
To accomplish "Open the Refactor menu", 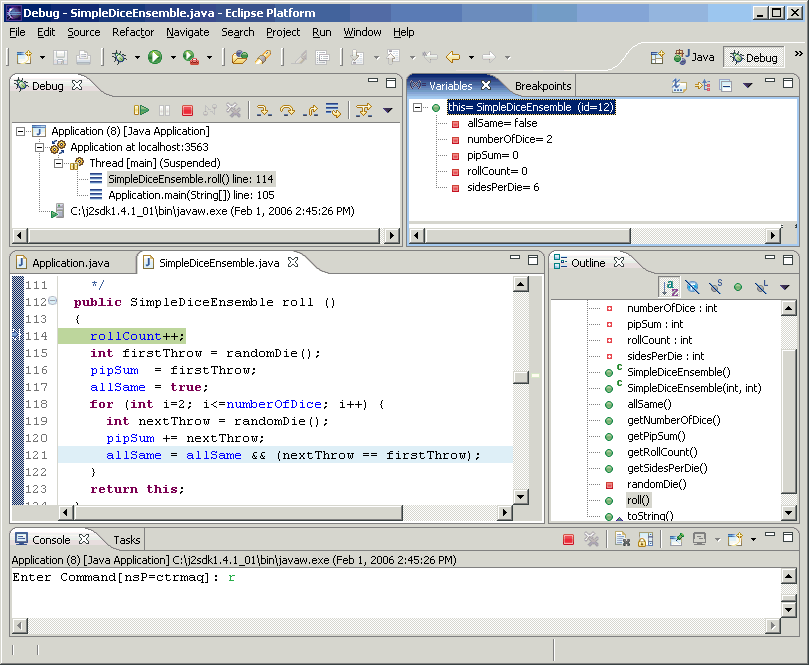I will pos(133,32).
